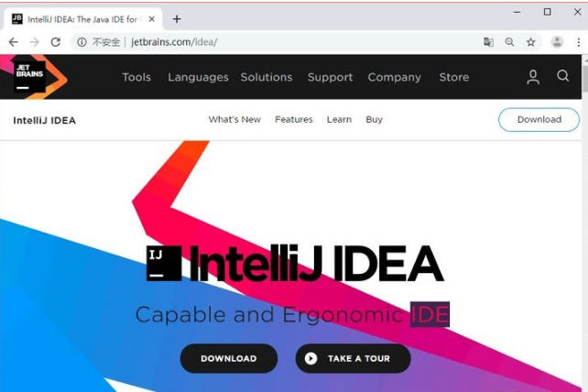
Task: Open the translate page icon in address bar
Action: point(488,42)
